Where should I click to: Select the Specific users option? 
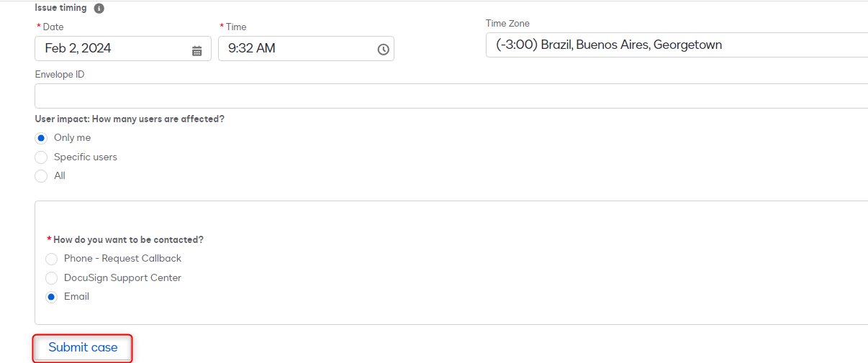(41, 157)
